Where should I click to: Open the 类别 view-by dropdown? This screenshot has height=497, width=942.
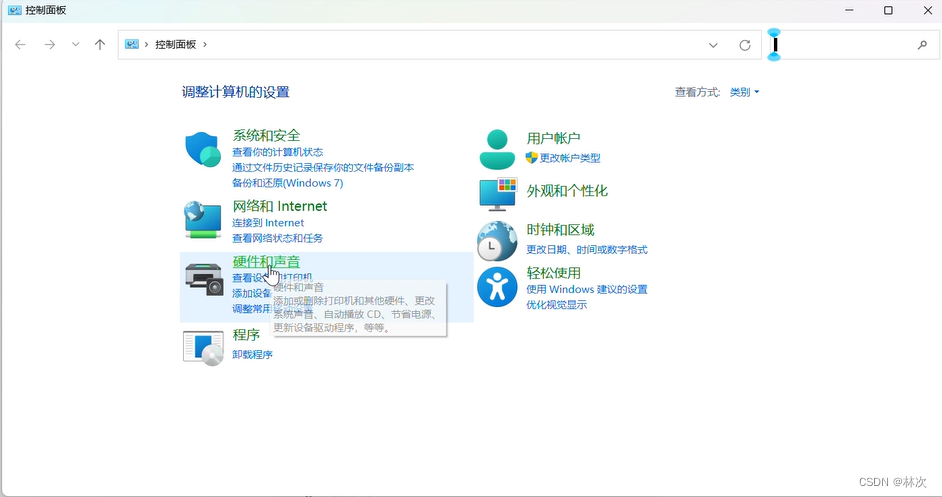744,92
